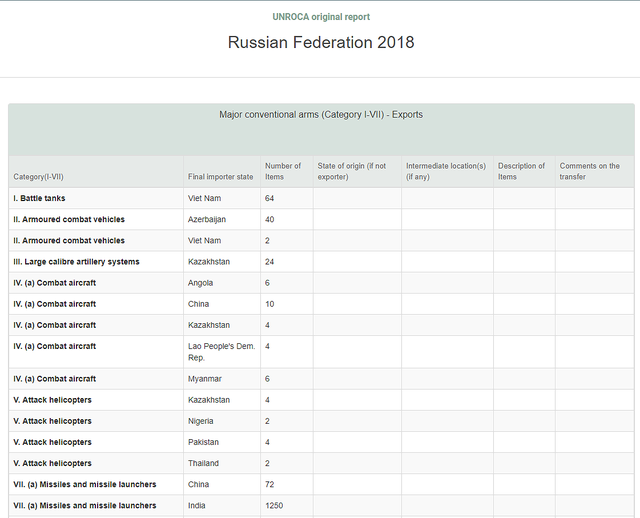This screenshot has height=518, width=640.
Task: Click Nigeria in Attack helicopters row
Action: (x=200, y=421)
